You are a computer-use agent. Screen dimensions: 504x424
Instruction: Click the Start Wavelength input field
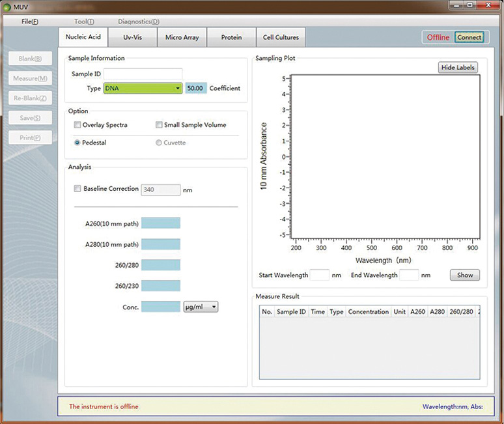point(319,276)
